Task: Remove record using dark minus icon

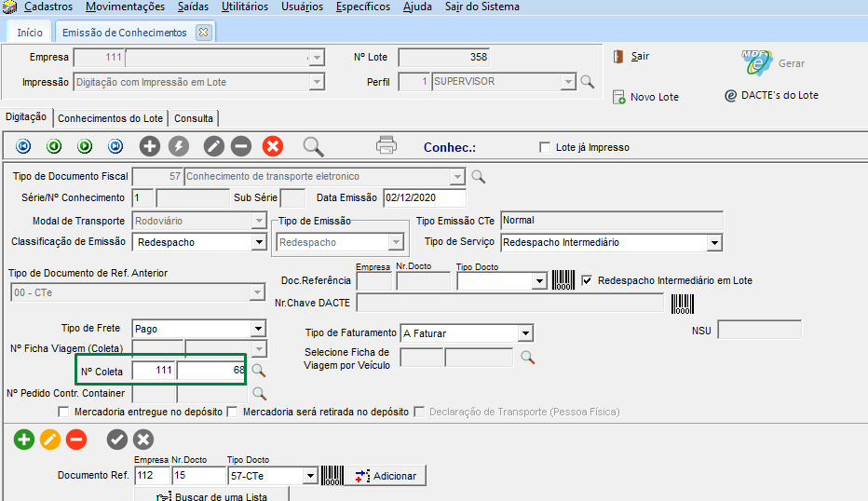Action: [241, 146]
